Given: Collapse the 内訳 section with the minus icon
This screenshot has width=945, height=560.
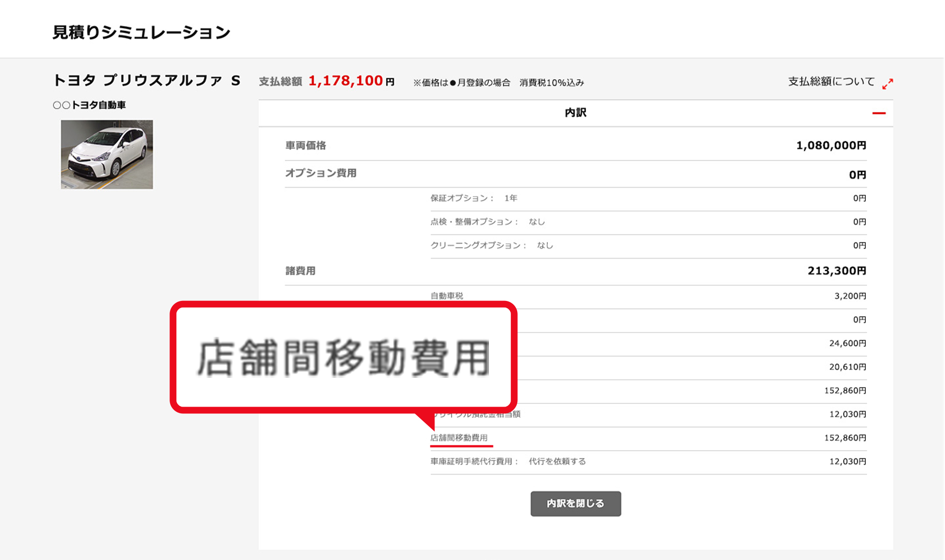Looking at the screenshot, I should tap(878, 113).
